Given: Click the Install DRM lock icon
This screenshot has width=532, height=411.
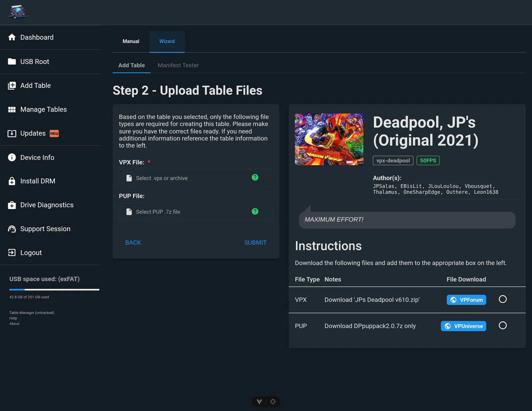Looking at the screenshot, I should pyautogui.click(x=12, y=181).
